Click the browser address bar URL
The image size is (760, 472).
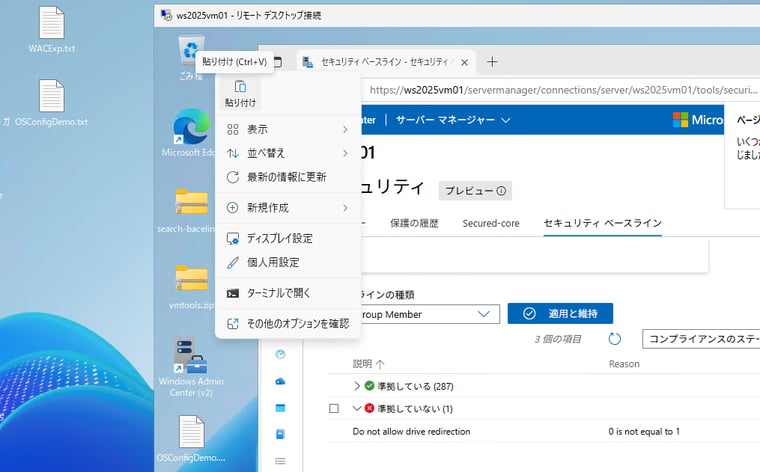point(564,90)
